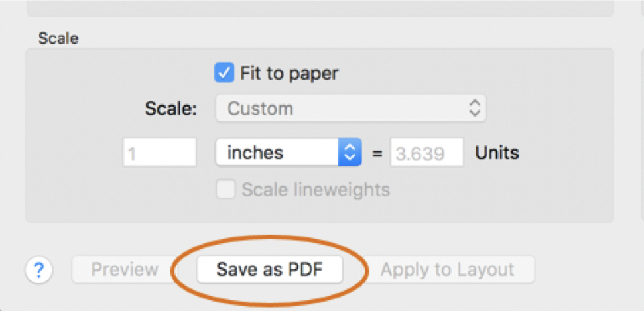Click the Save as PDF button

tap(269, 270)
